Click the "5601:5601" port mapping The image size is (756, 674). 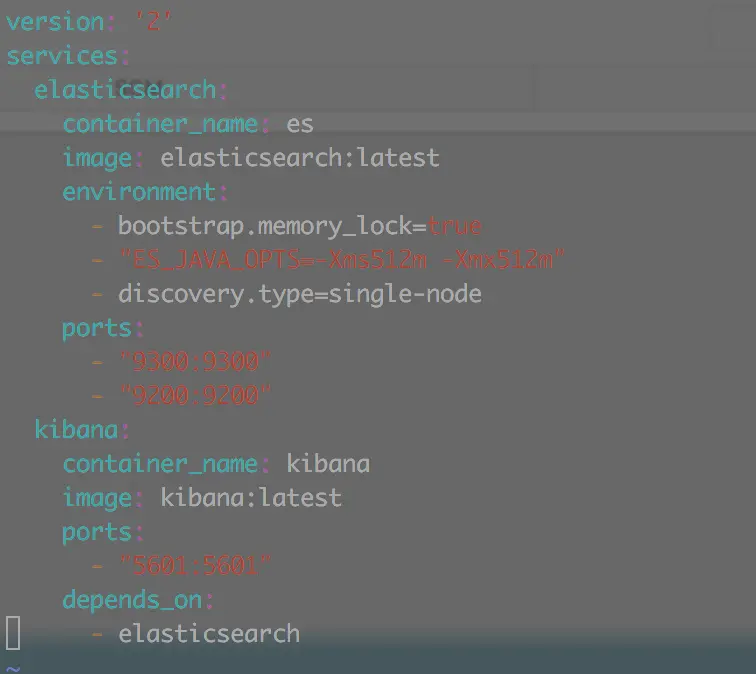[195, 565]
